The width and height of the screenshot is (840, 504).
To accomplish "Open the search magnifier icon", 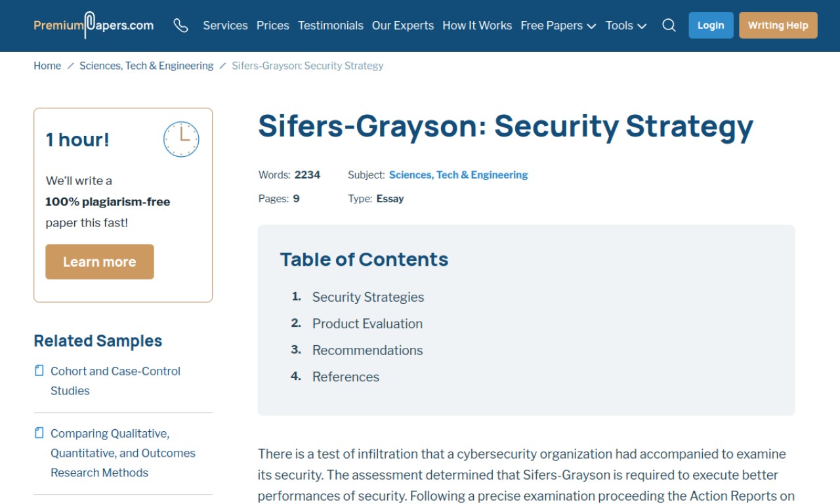I will pyautogui.click(x=669, y=26).
